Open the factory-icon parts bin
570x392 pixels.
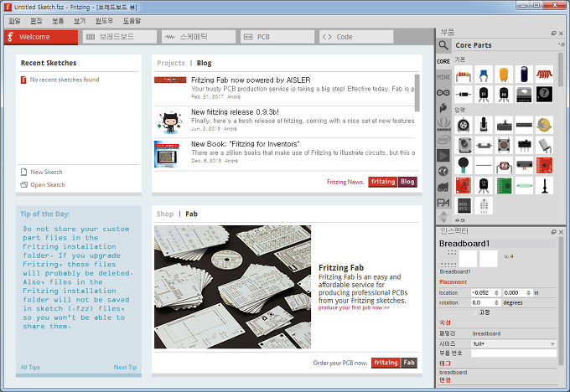(x=443, y=187)
